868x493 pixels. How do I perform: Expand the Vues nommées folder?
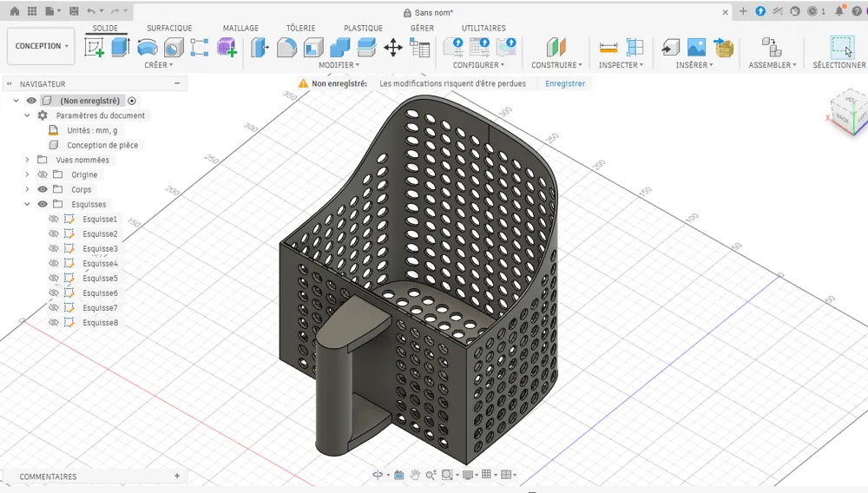click(x=27, y=160)
